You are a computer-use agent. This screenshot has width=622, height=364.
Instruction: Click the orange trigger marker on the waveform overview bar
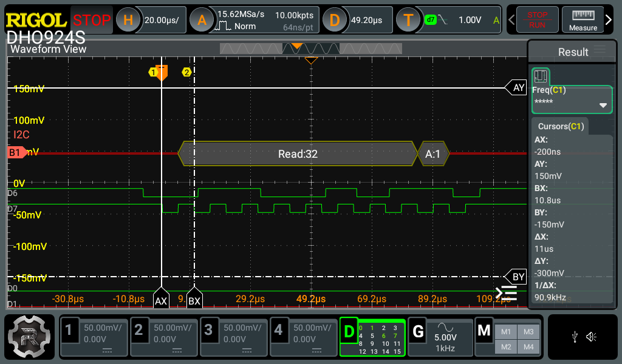(x=296, y=45)
